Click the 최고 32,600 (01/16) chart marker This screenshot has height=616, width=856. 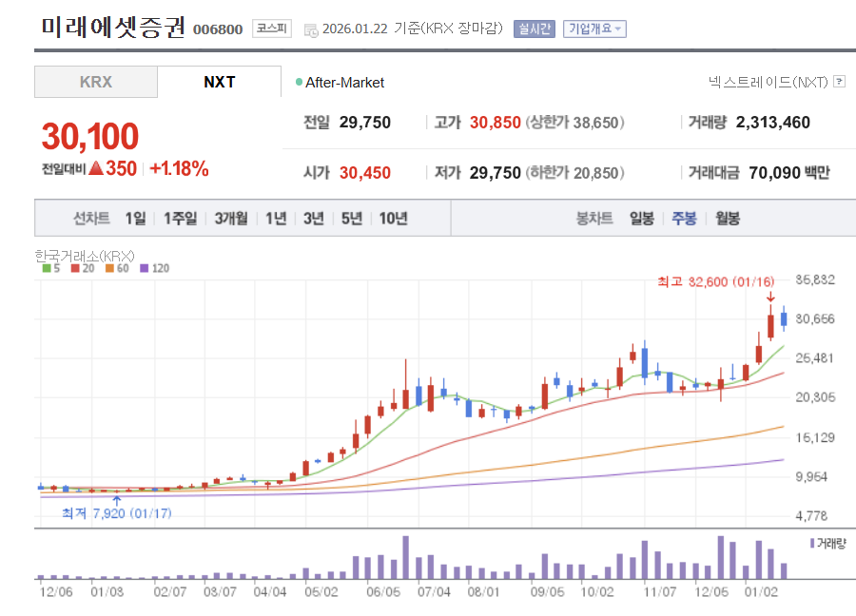(715, 281)
